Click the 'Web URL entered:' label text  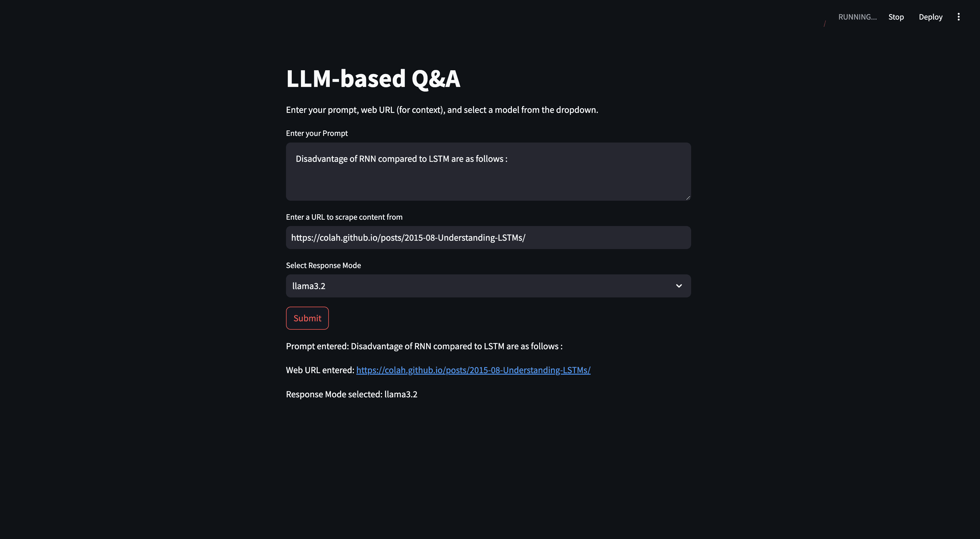tap(320, 370)
